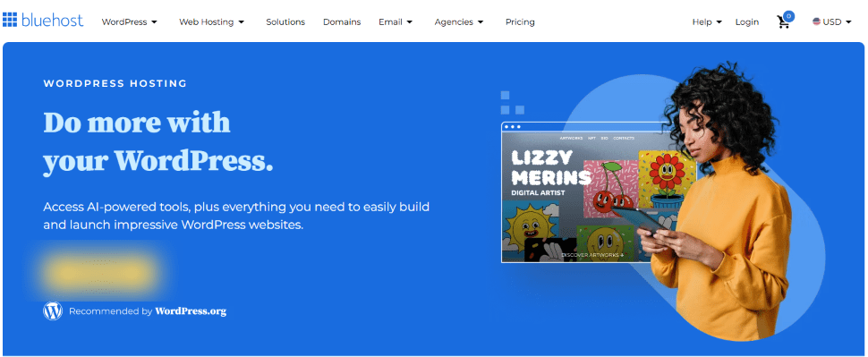Click the WordPress circular logo icon

coord(53,311)
